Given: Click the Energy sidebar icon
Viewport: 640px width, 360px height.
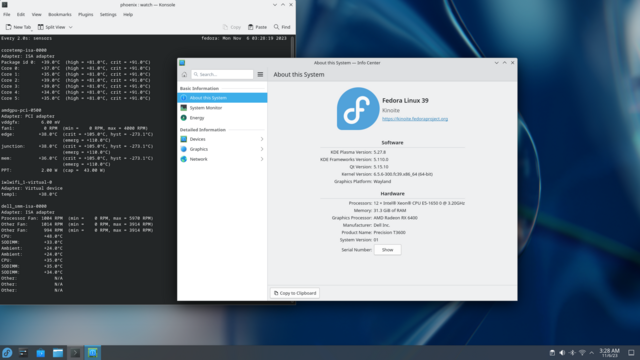Looking at the screenshot, I should pyautogui.click(x=184, y=118).
